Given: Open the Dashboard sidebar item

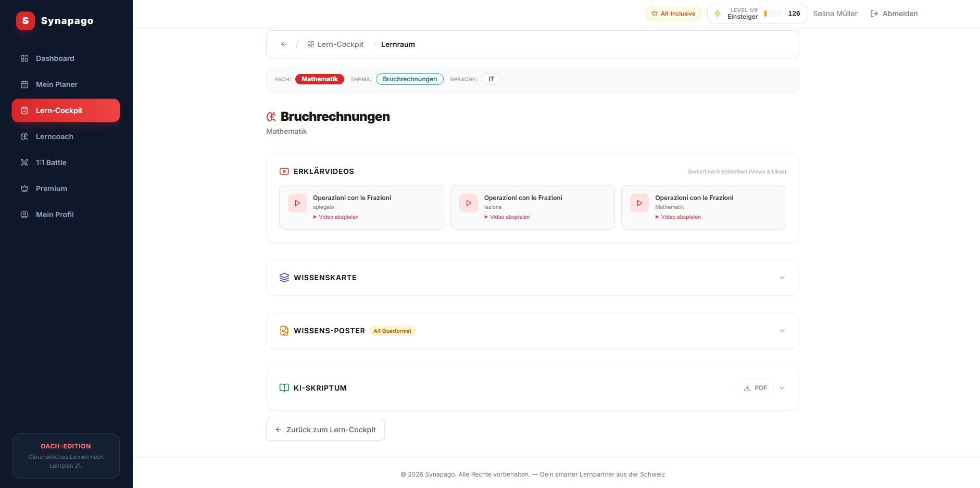Looking at the screenshot, I should (x=66, y=58).
